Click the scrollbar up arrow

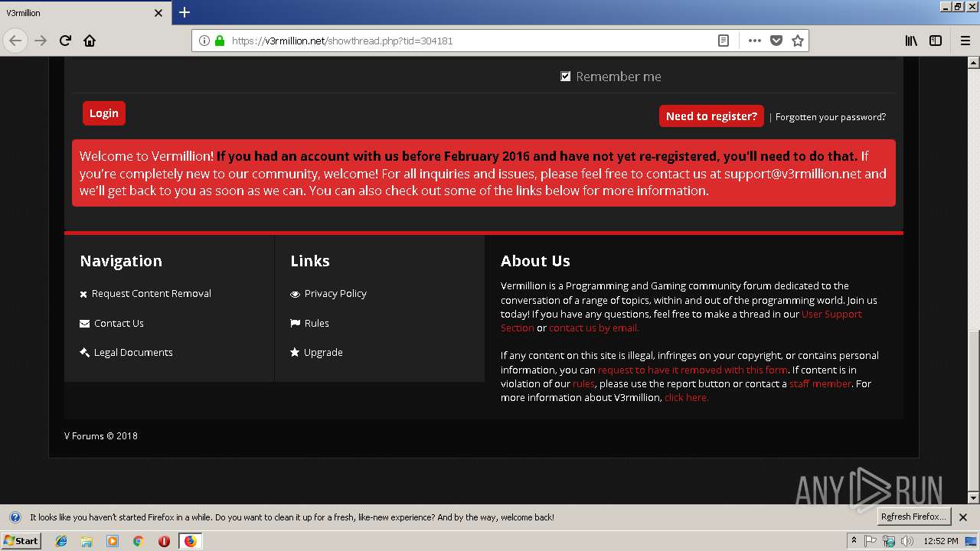coord(973,64)
